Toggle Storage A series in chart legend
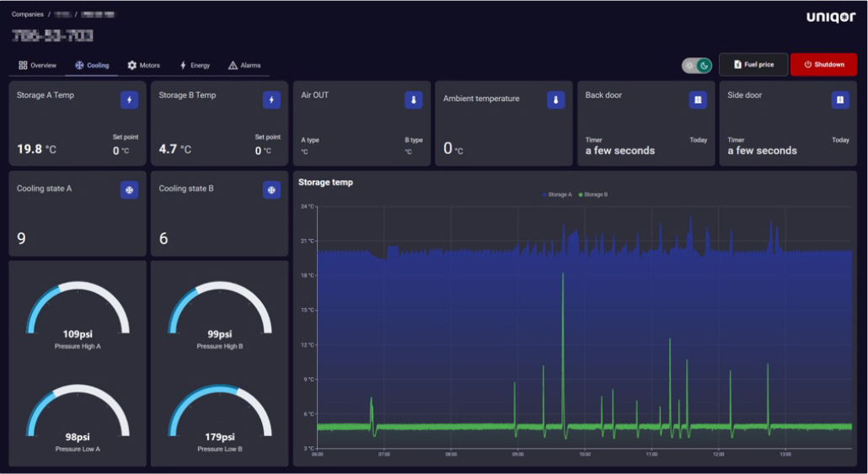The width and height of the screenshot is (868, 474). [x=557, y=194]
